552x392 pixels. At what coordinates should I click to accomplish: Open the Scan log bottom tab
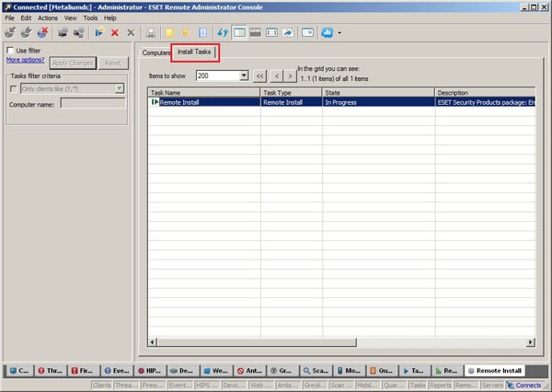[316, 371]
